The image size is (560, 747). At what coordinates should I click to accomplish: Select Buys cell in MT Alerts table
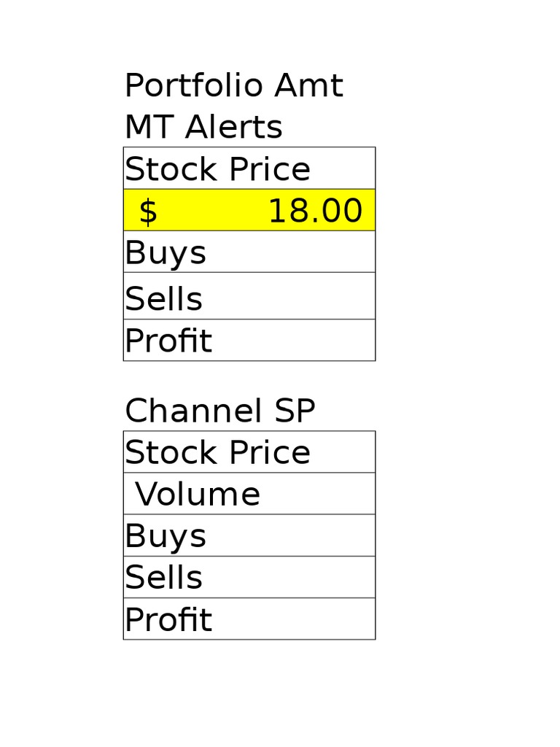coord(249,252)
